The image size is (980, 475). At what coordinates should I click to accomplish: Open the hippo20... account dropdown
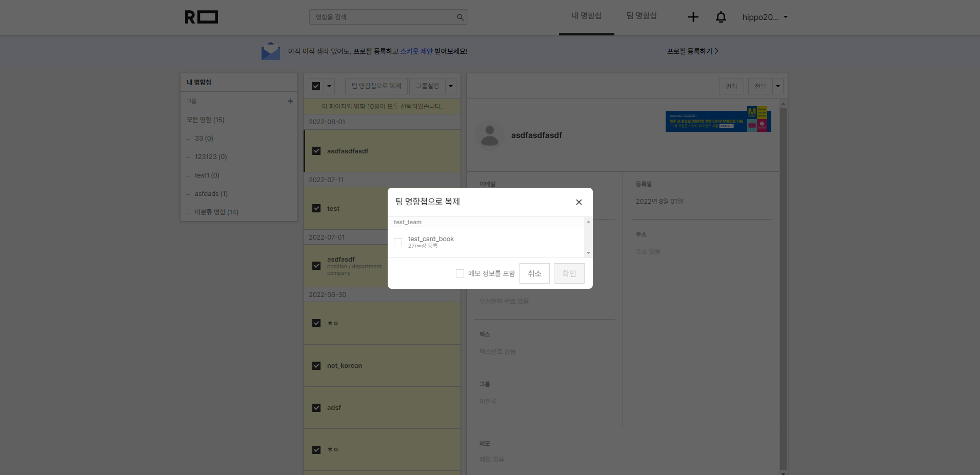765,17
